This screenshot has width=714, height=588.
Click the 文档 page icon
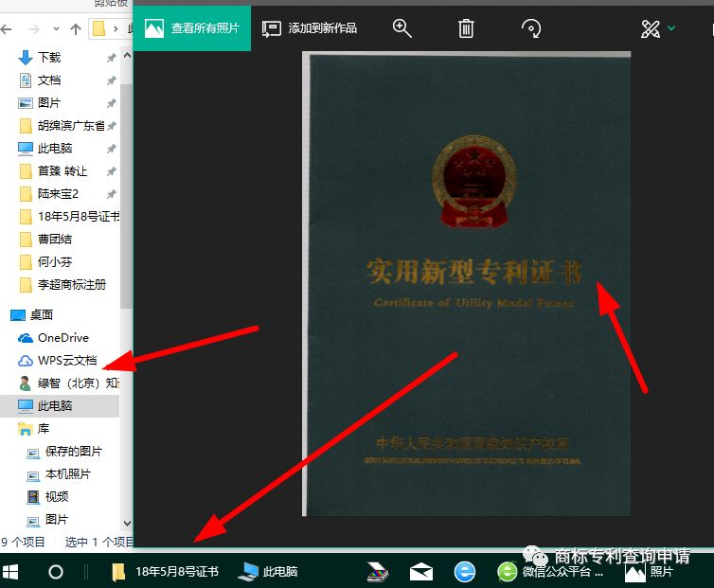pos(26,80)
